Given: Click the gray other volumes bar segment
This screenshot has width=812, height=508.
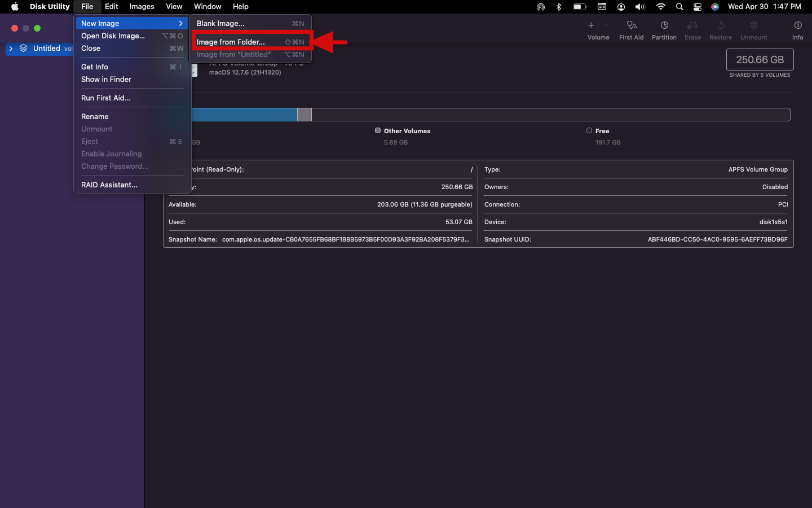Looking at the screenshot, I should click(x=304, y=115).
